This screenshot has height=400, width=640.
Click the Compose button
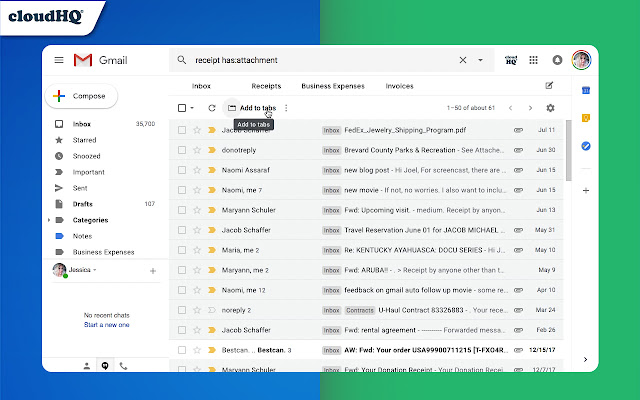tap(81, 96)
